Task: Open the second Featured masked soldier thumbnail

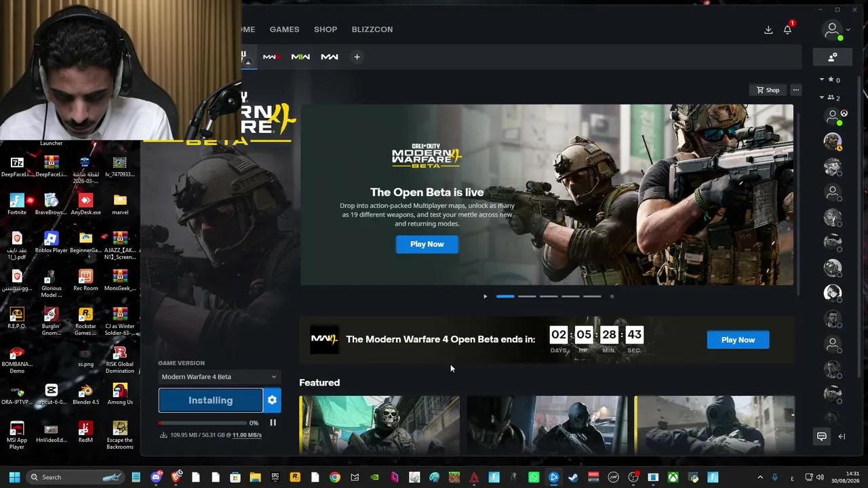Action: pos(547,425)
